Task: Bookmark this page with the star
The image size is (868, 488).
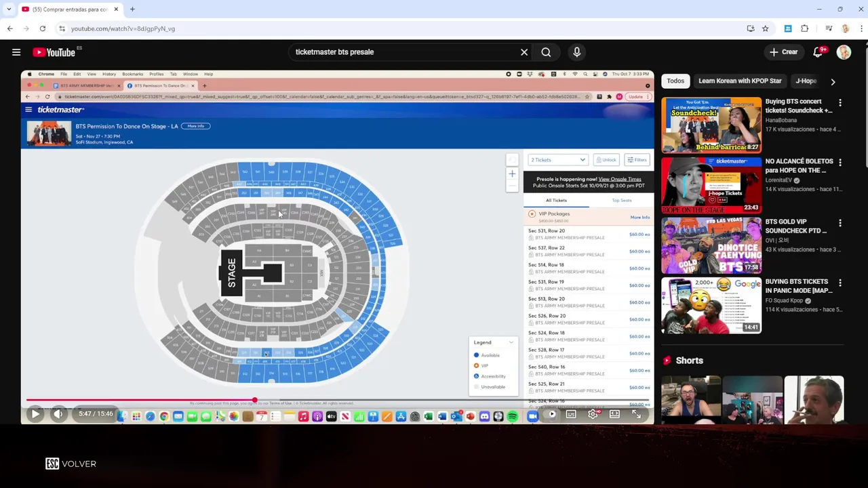Action: point(765,28)
